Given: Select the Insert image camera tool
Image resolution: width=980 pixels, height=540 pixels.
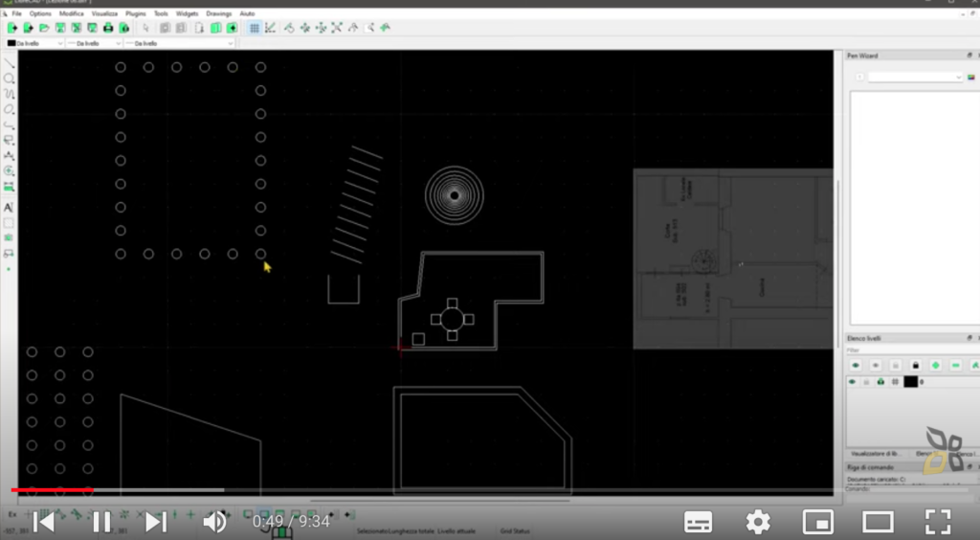Looking at the screenshot, I should click(x=9, y=238).
